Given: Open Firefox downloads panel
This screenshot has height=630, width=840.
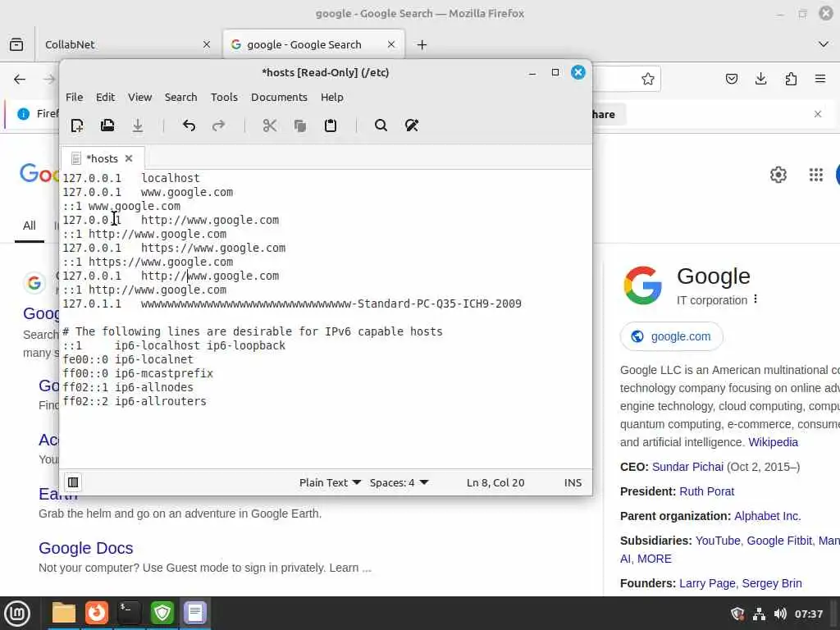Looking at the screenshot, I should pyautogui.click(x=760, y=80).
